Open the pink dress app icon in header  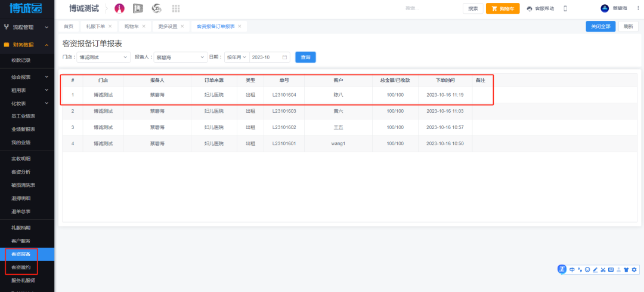(119, 8)
